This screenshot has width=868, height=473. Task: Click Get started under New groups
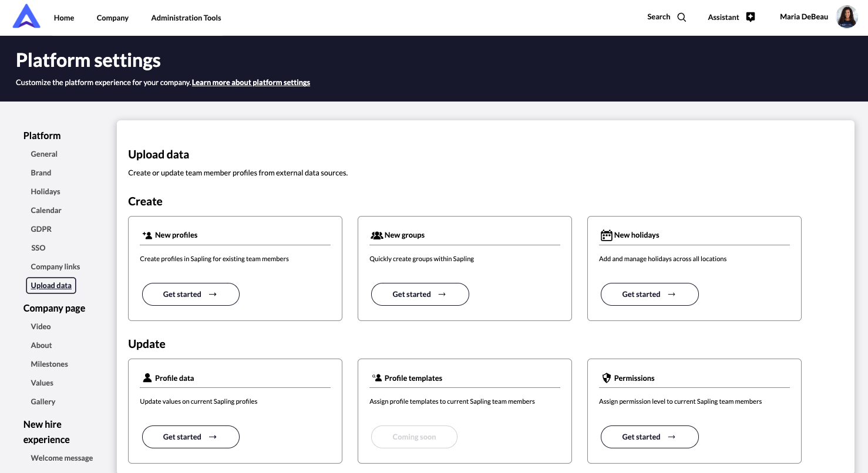pos(419,294)
